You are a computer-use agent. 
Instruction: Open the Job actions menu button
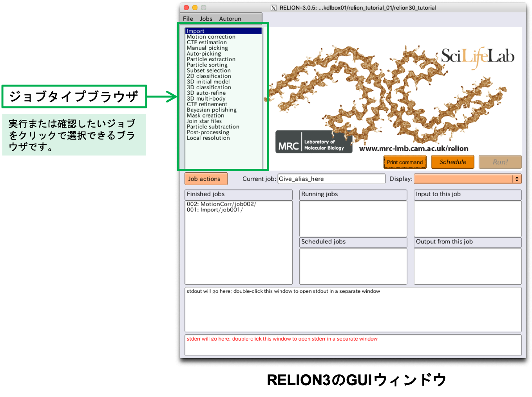point(206,179)
